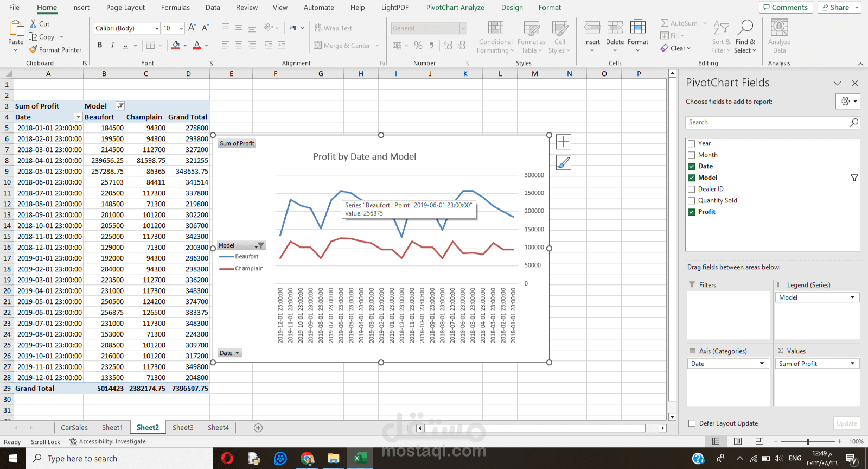Click Merge & Center
The height and width of the screenshot is (469, 868).
click(342, 46)
